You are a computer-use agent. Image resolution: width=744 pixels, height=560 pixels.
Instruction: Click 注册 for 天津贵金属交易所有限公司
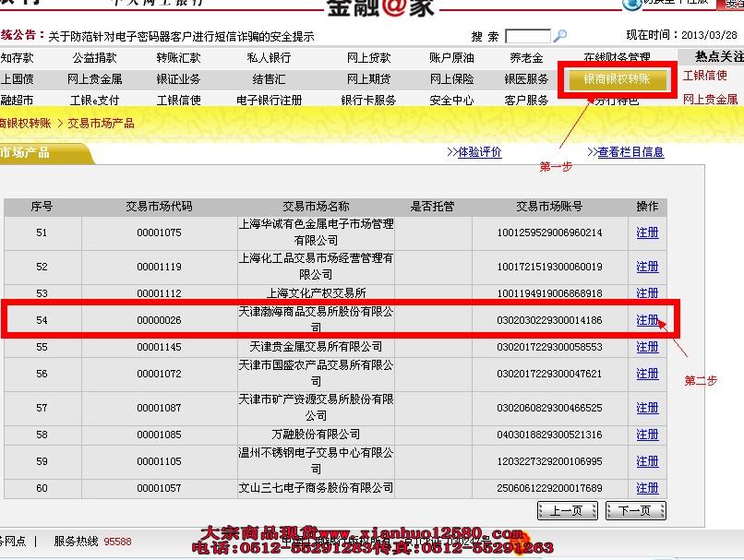coord(647,347)
